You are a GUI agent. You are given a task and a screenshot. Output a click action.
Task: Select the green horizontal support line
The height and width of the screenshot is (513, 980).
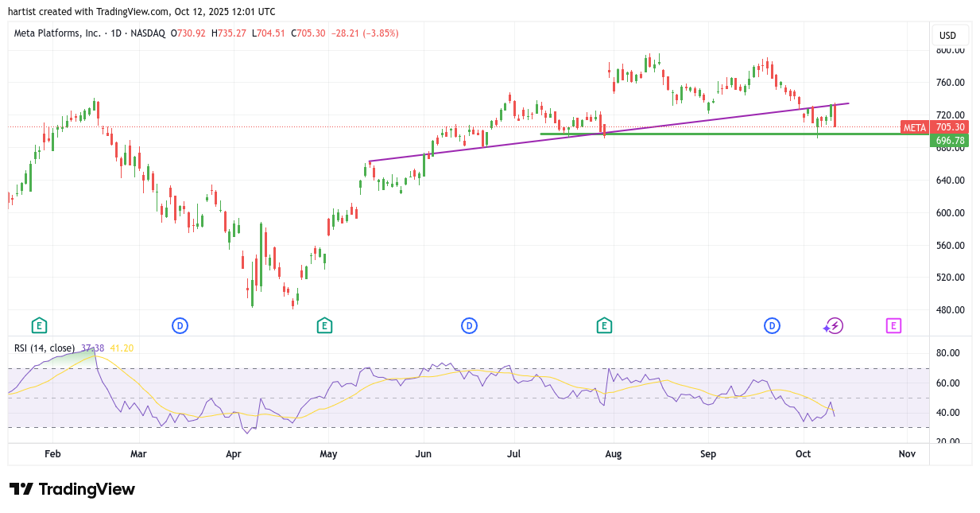tap(715, 134)
